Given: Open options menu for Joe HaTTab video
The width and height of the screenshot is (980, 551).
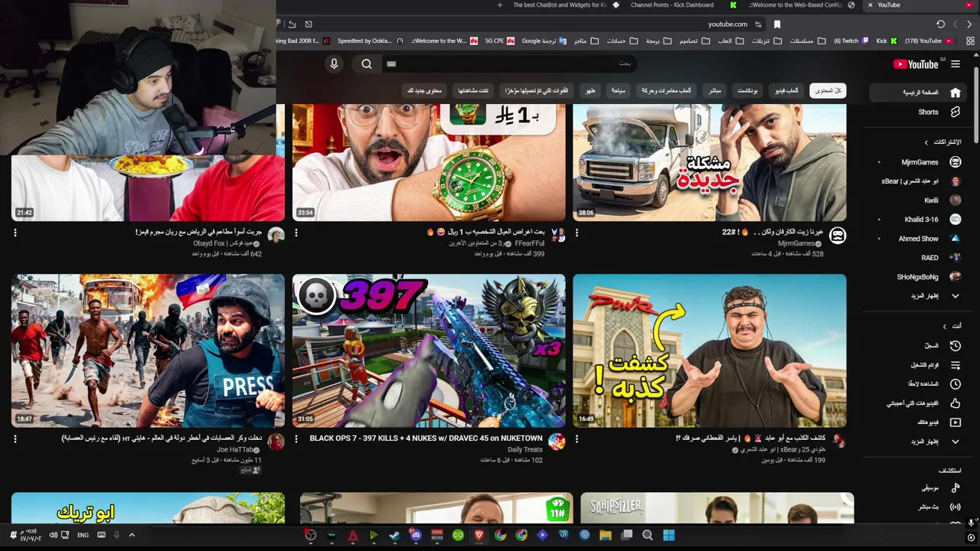Looking at the screenshot, I should (15, 439).
